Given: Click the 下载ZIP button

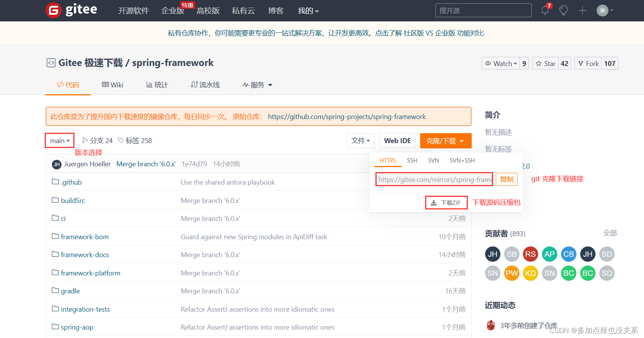Looking at the screenshot, I should (446, 203).
